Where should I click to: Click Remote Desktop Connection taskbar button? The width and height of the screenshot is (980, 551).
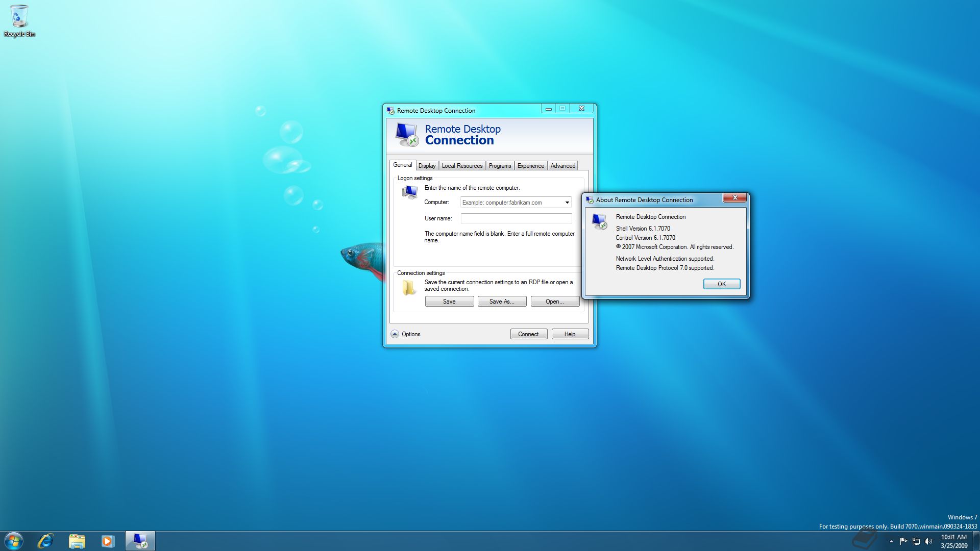coord(140,541)
